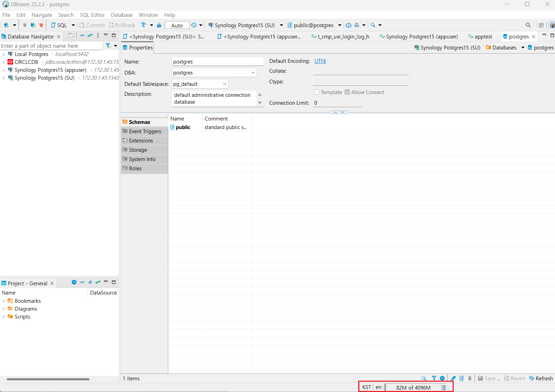This screenshot has height=392, width=555.
Task: Collapse all nodes in Database Navigator
Action: coord(82,36)
